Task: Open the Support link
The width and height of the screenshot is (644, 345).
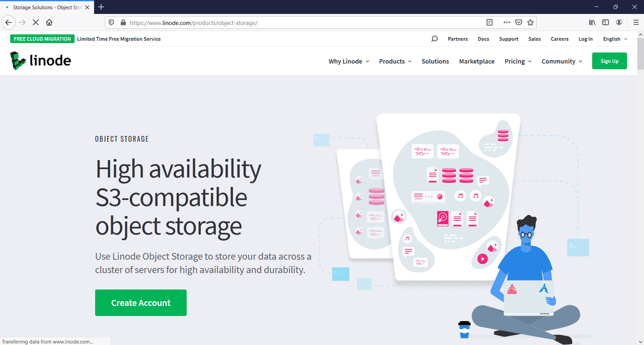Action: [509, 39]
